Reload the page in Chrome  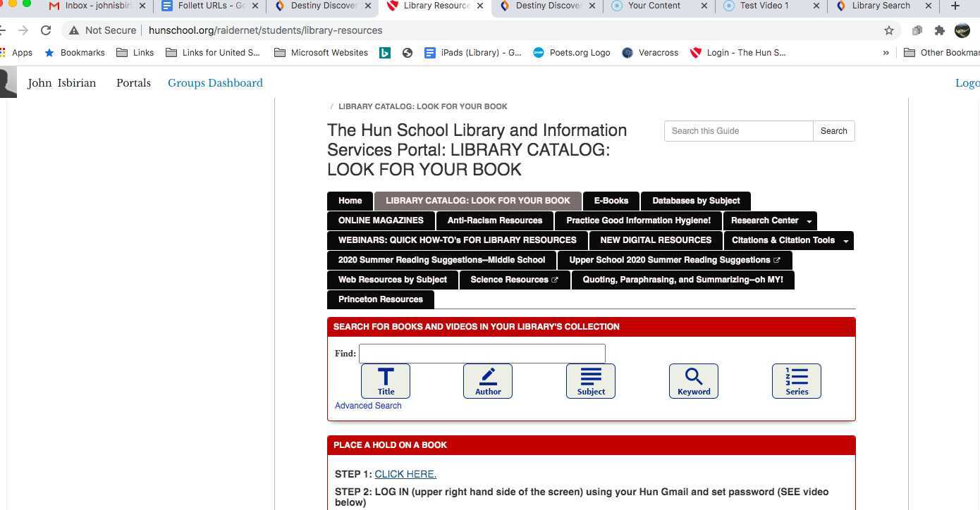tap(46, 30)
